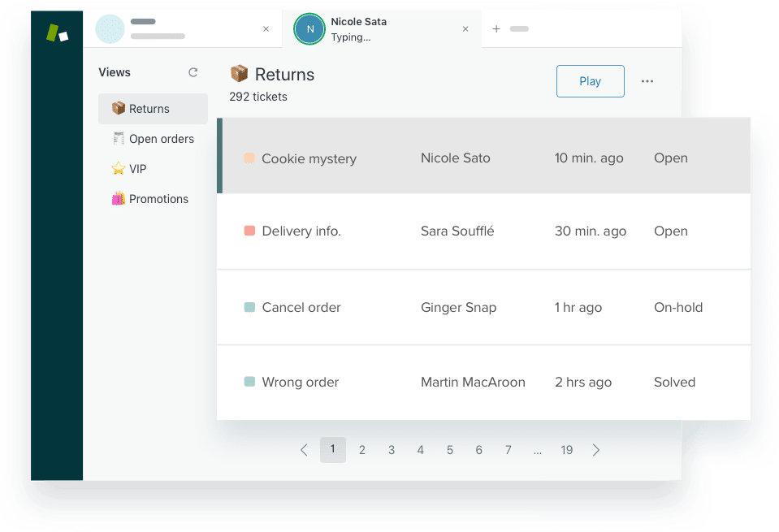Image resolution: width=779 pixels, height=532 pixels.
Task: Go to next page with right chevron
Action: [596, 450]
